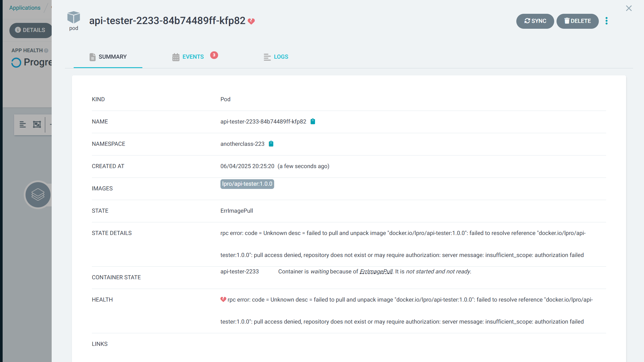
Task: Click the App Health help question icon
Action: click(x=46, y=50)
